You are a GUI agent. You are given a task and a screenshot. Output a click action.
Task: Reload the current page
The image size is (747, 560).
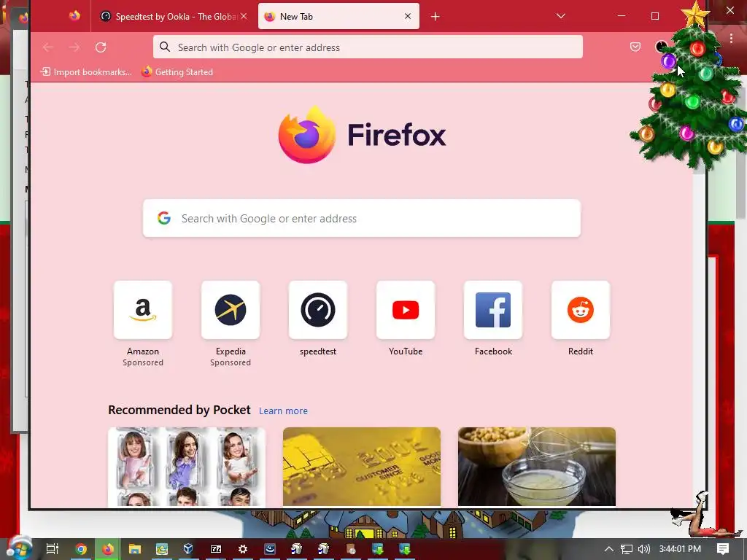point(101,47)
